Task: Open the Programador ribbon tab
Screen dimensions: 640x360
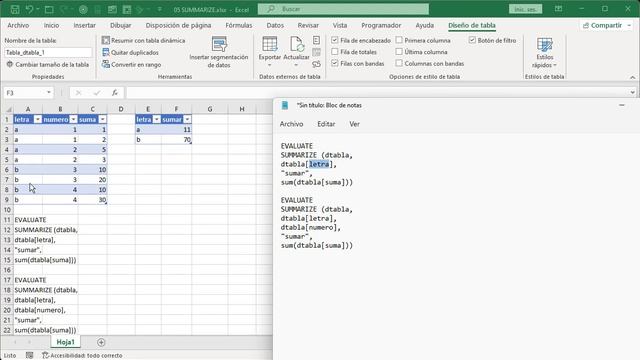Action: click(381, 25)
